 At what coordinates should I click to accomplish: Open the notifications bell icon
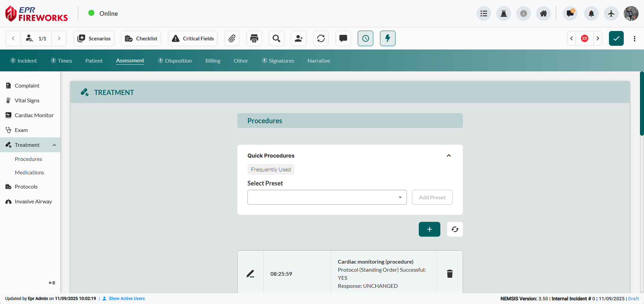(591, 13)
